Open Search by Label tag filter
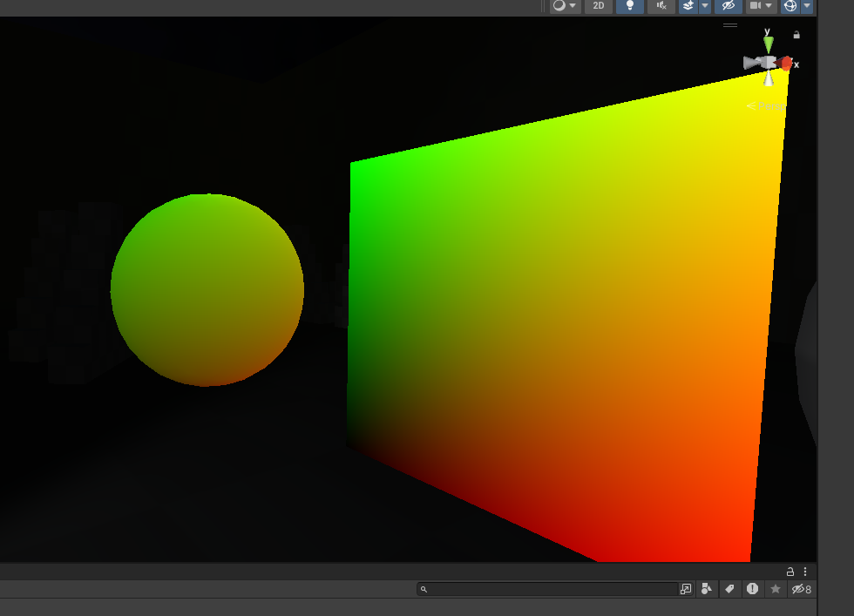Image resolution: width=854 pixels, height=616 pixels. [x=729, y=589]
